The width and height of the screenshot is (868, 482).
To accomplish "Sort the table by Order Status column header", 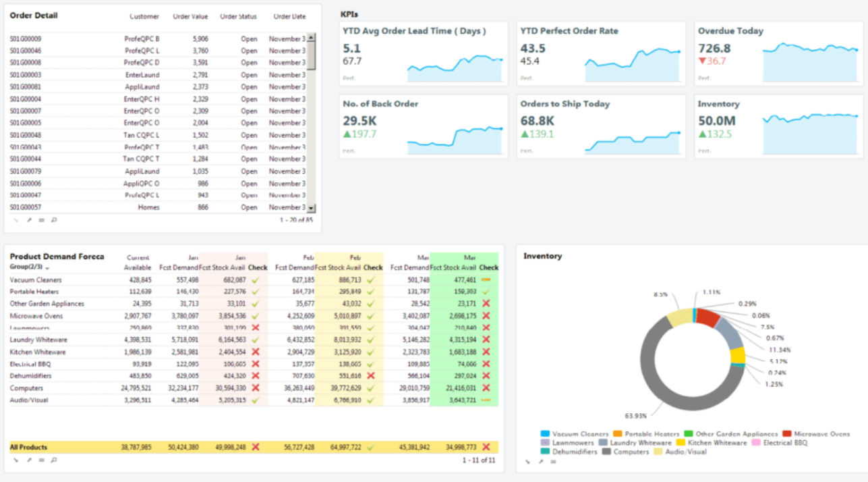I will [238, 16].
